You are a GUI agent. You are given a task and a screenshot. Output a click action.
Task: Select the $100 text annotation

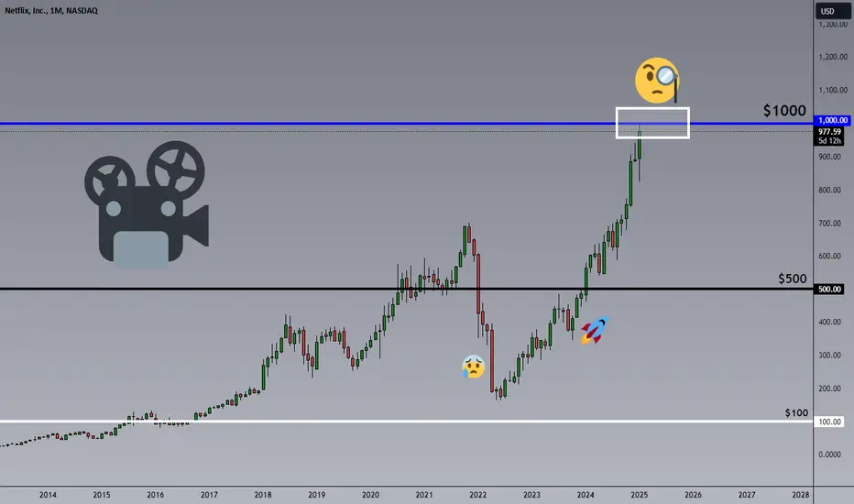pyautogui.click(x=796, y=412)
